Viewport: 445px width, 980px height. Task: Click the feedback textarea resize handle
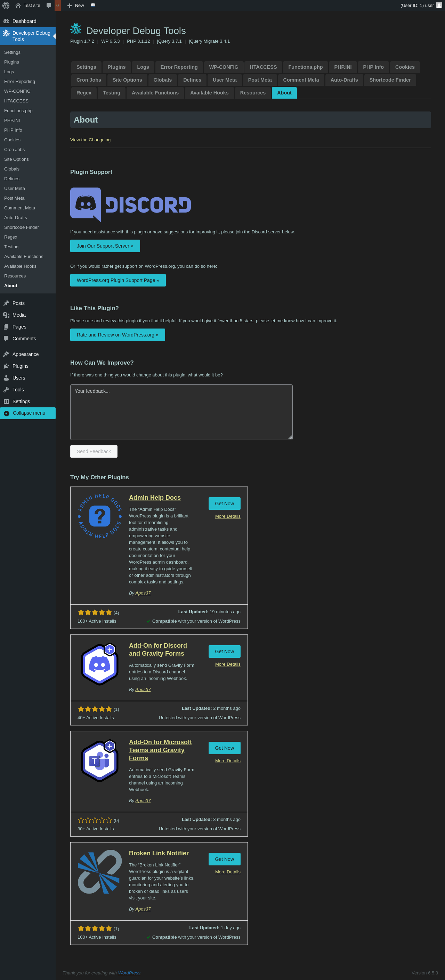290,437
